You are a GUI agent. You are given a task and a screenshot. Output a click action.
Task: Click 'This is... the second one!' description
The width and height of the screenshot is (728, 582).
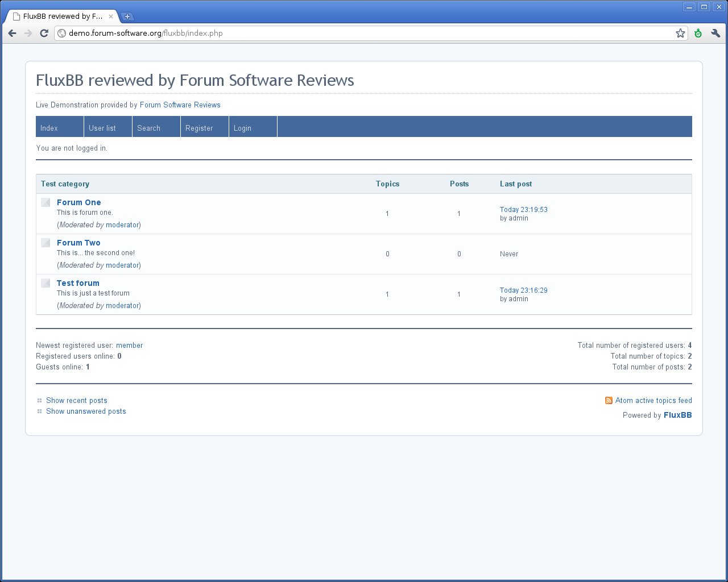point(96,253)
